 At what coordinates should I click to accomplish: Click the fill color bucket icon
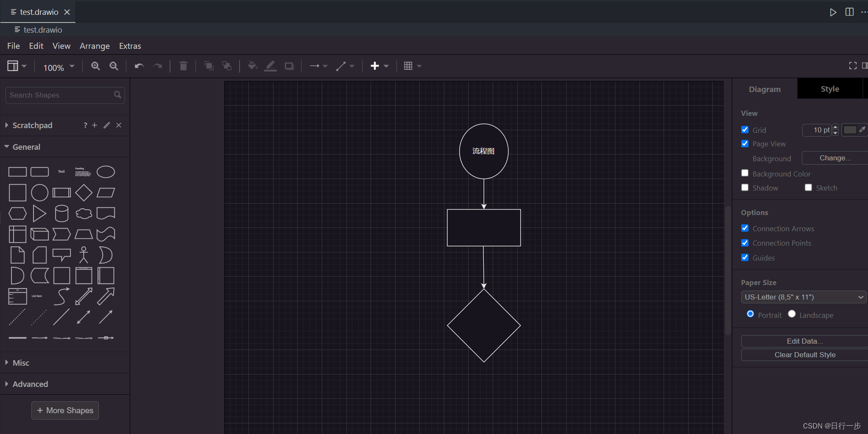tap(252, 66)
